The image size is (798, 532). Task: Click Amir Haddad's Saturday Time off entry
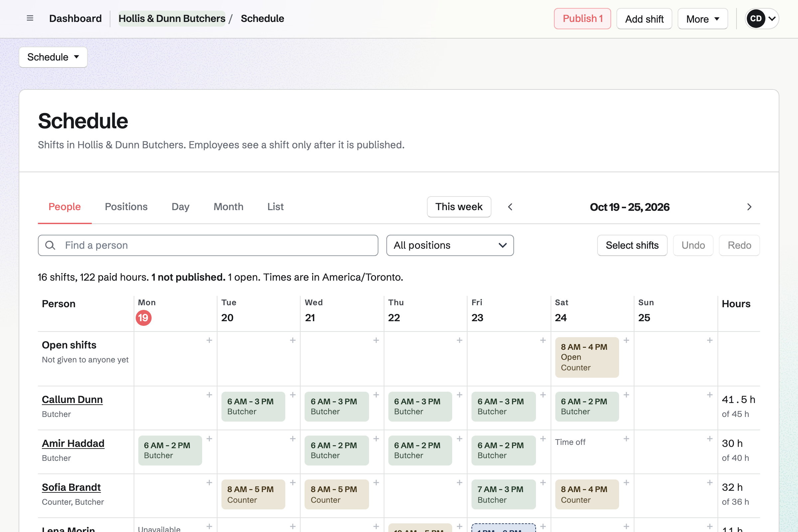pos(570,442)
